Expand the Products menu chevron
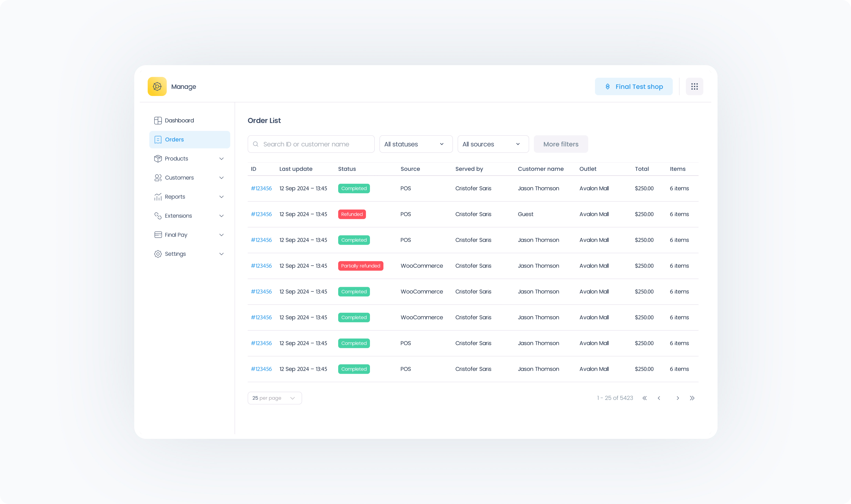The height and width of the screenshot is (504, 851). point(221,159)
